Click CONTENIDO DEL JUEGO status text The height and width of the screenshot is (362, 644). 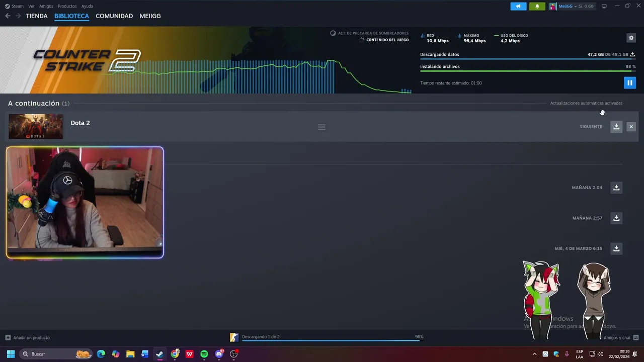coord(387,40)
